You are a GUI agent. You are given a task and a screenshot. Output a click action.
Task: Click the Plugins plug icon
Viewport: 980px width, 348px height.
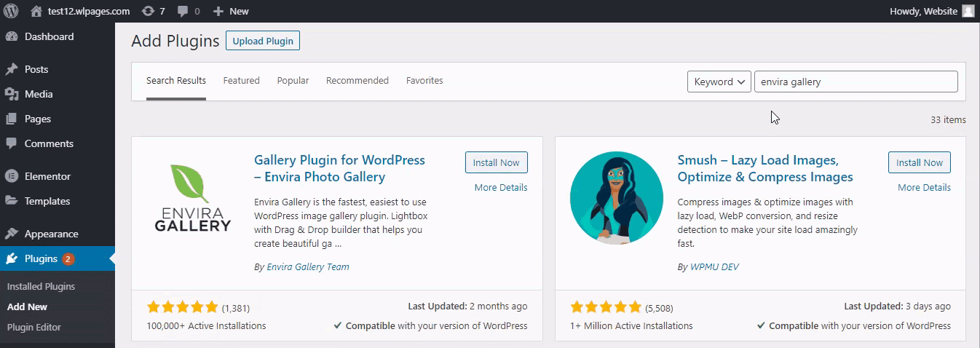coord(11,258)
